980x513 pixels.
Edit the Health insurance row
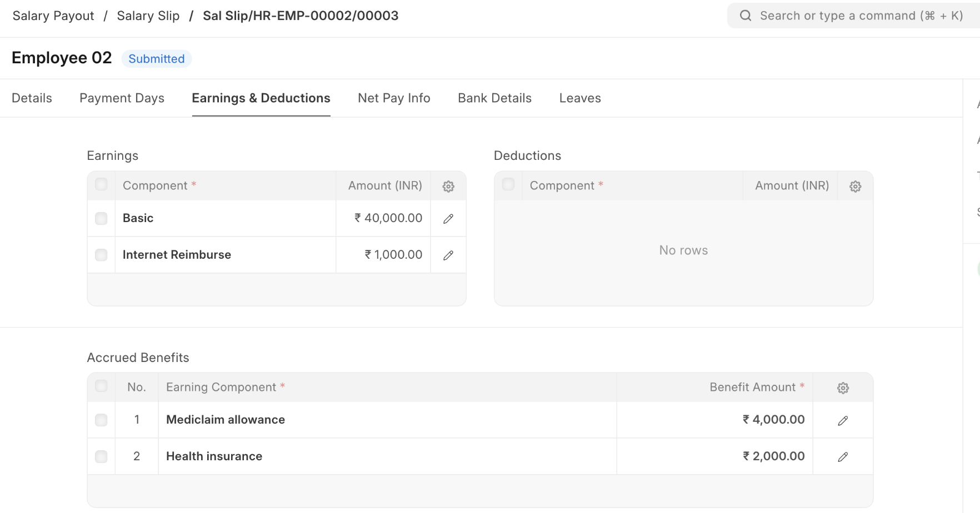click(x=843, y=457)
